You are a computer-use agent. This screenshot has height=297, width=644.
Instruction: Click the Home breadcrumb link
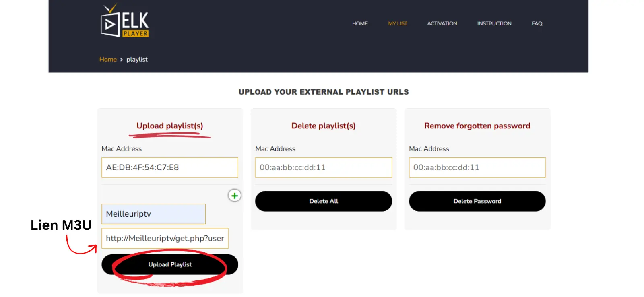[x=108, y=59]
